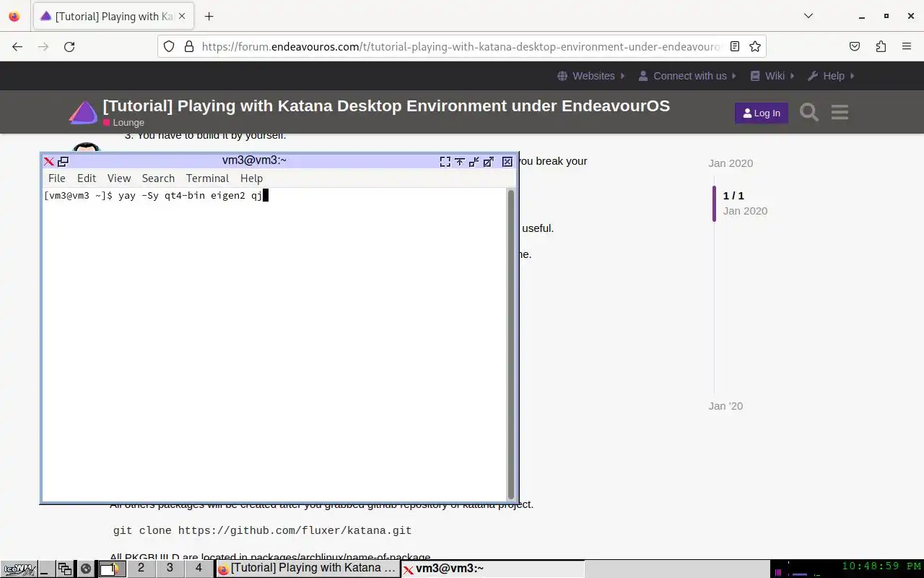Screen dimensions: 924x578
Task: Click the EndeavourOS forum logo
Action: [83, 113]
